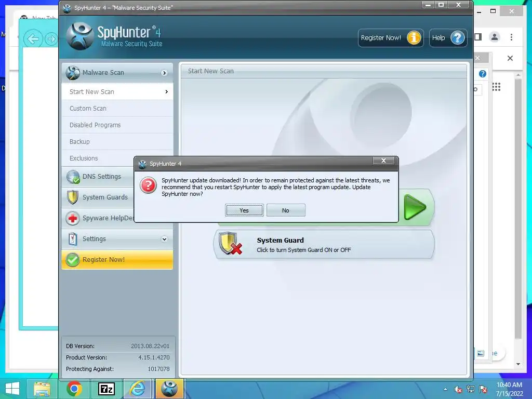Click Product Version 4.15.1.4270 text
The image size is (532, 399).
coord(154,357)
